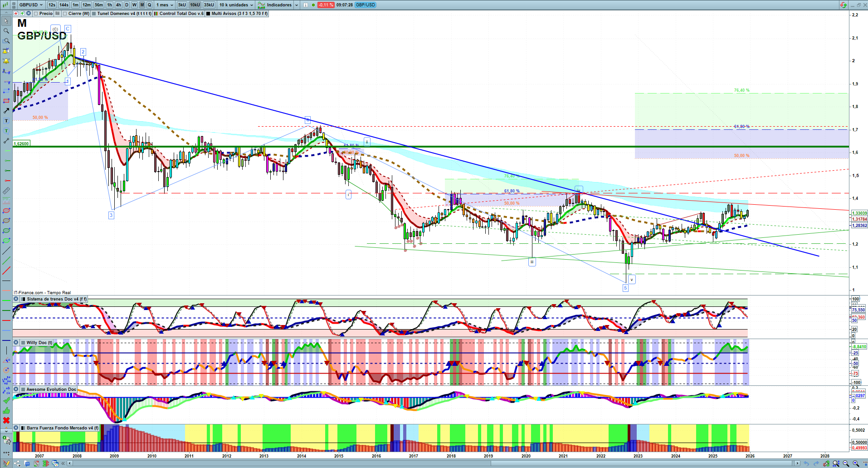Click the green up-arrow icon beside Precio
This screenshot has height=468, width=868.
[x=22, y=14]
